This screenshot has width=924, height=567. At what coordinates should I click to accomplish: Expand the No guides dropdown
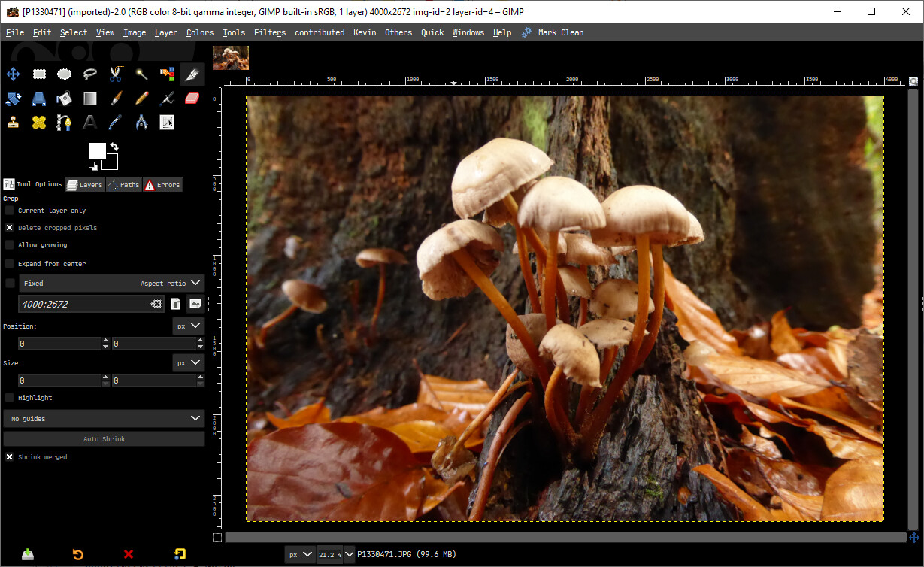coord(195,419)
